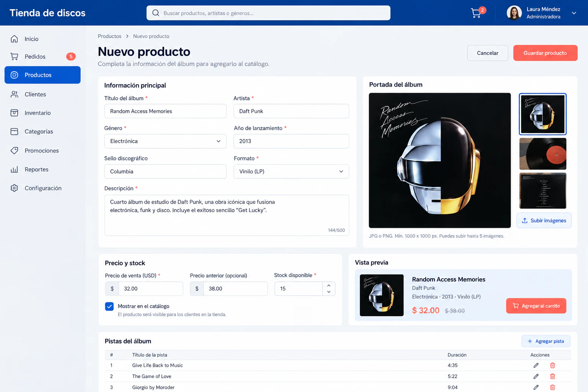The width and height of the screenshot is (588, 392).
Task: Open Inventario section in sidebar
Action: tap(42, 113)
